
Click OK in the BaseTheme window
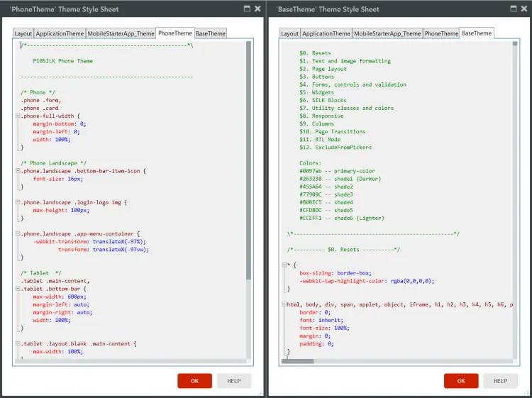[x=461, y=381]
